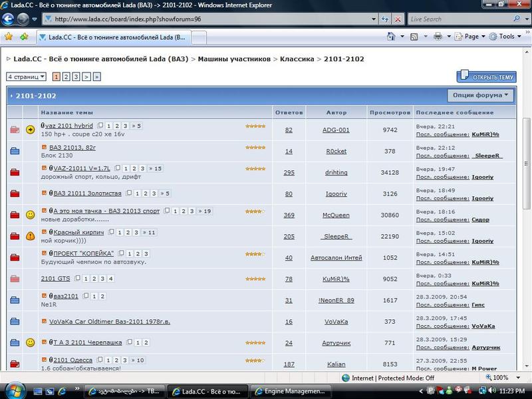Go back with the browser Back arrow

(x=9, y=19)
